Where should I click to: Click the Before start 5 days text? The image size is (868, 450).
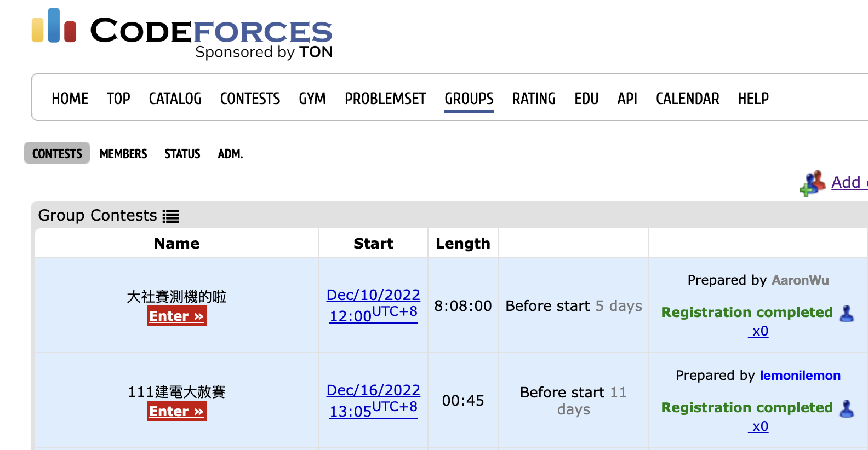click(x=574, y=306)
